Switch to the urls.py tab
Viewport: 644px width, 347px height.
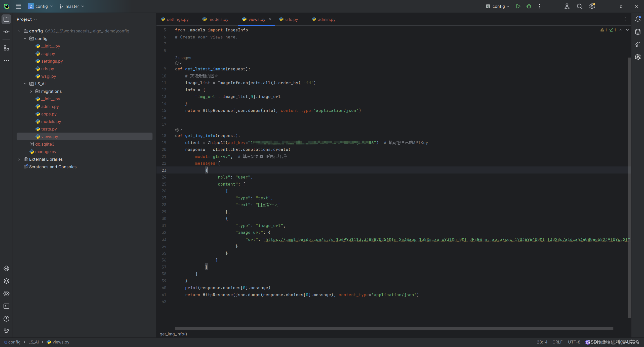pos(291,19)
